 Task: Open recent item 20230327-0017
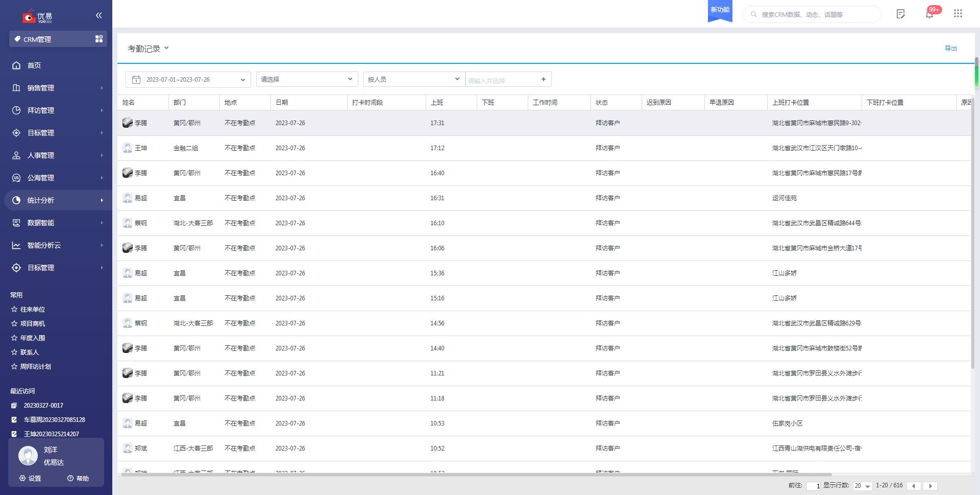point(43,405)
